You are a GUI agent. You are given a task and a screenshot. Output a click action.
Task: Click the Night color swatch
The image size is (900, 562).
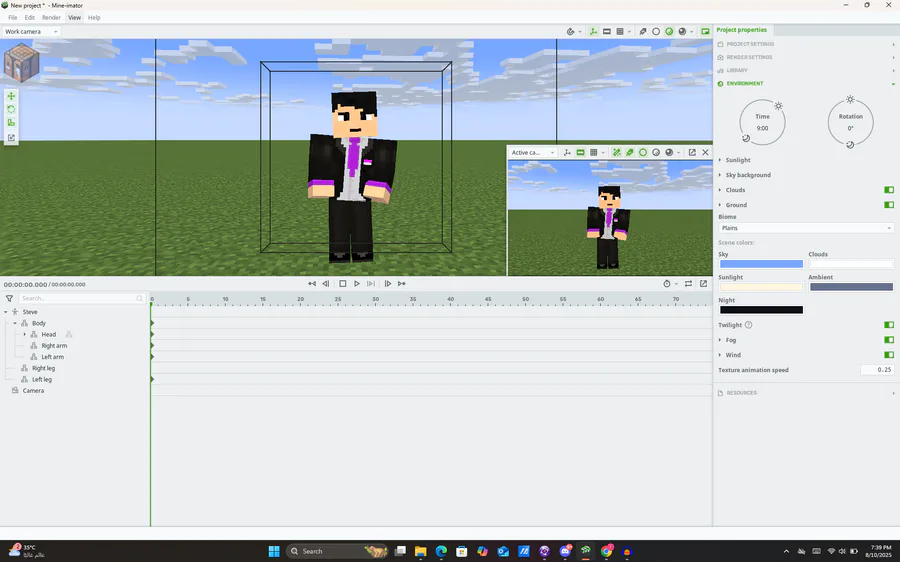[761, 310]
